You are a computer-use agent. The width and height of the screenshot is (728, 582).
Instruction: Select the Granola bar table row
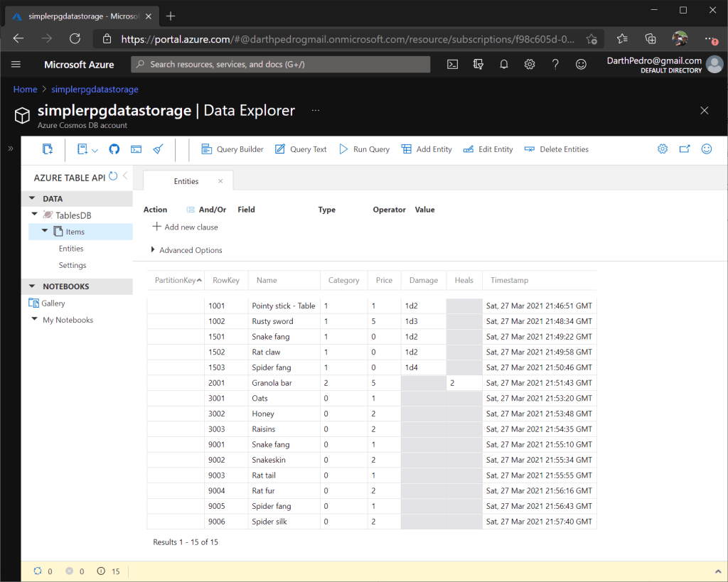click(272, 383)
